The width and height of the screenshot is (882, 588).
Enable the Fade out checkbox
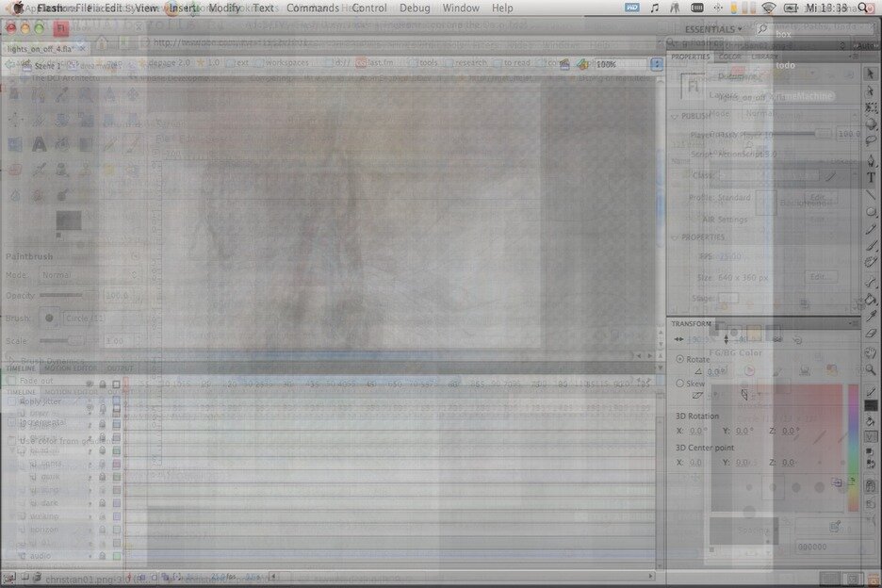[x=12, y=381]
